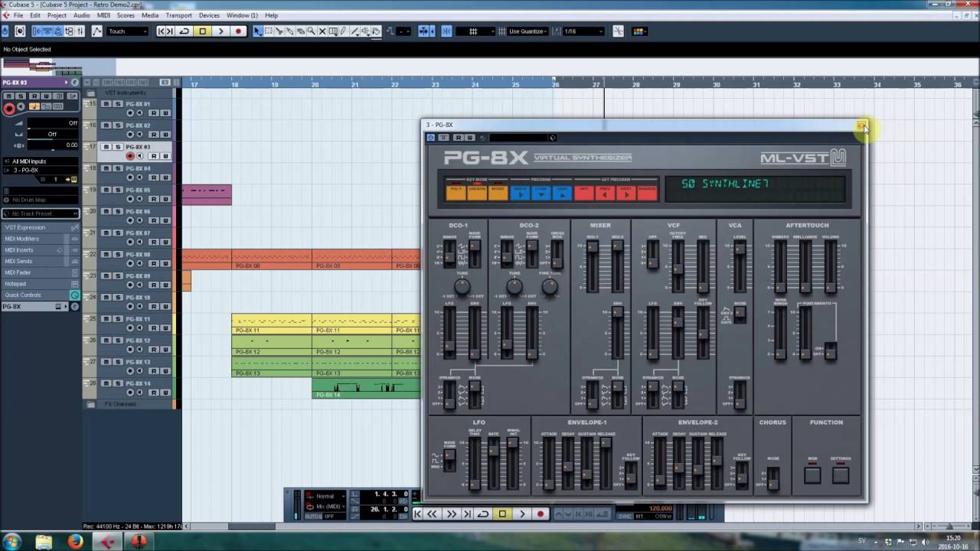980x551 pixels.
Task: Click the MONO key mode button
Action: 498,192
